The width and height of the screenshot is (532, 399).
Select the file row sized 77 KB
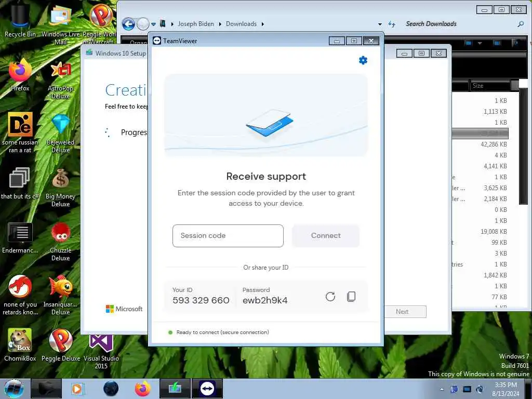(x=480, y=297)
